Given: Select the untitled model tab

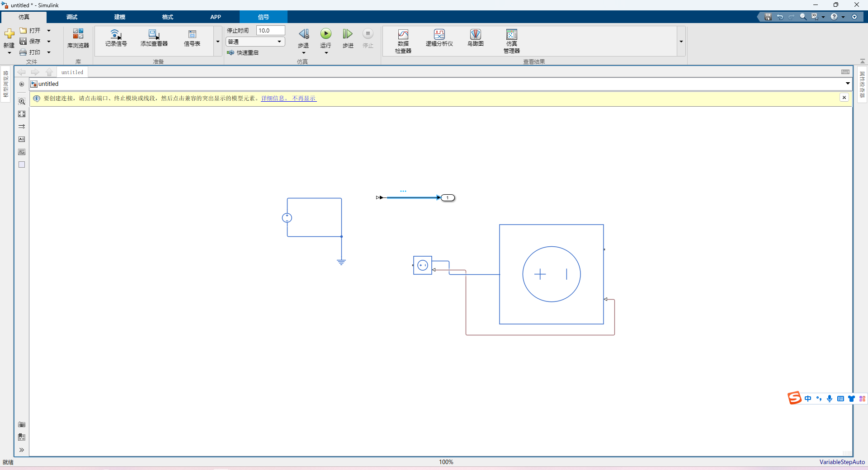Looking at the screenshot, I should tap(72, 72).
